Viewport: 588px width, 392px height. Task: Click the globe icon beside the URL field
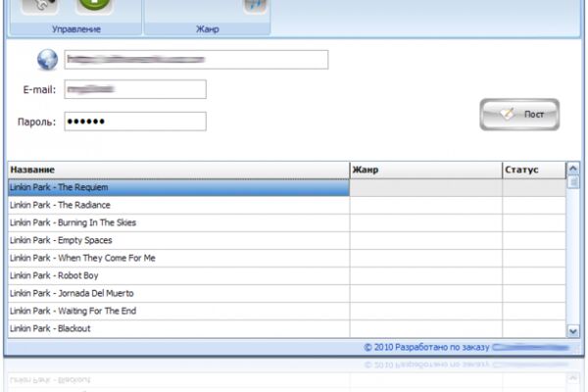click(x=47, y=60)
